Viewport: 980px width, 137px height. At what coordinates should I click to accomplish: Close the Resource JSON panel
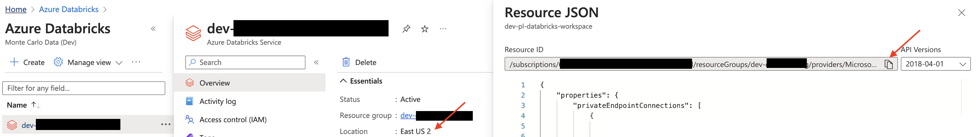tap(961, 13)
